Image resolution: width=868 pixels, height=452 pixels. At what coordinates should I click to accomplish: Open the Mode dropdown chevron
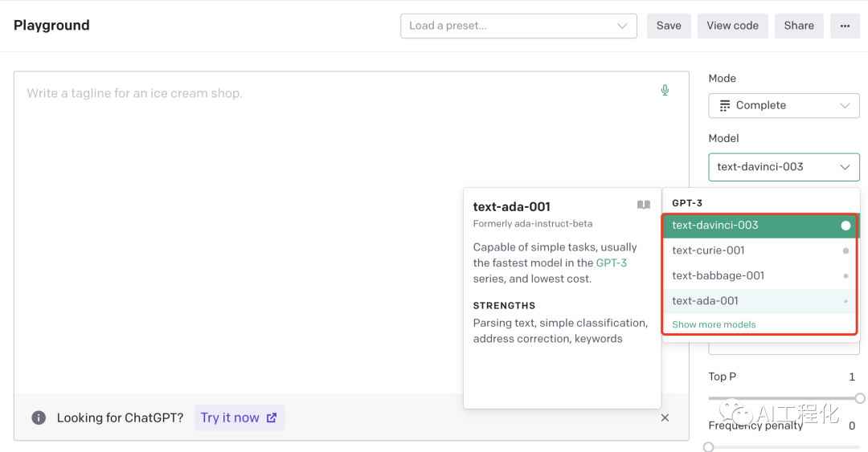pyautogui.click(x=844, y=105)
